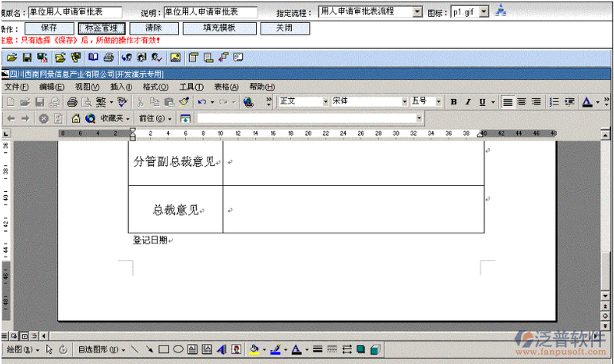Screen dimensions: 614x364
Task: Open the 编辑(E) menu
Action: 51,87
